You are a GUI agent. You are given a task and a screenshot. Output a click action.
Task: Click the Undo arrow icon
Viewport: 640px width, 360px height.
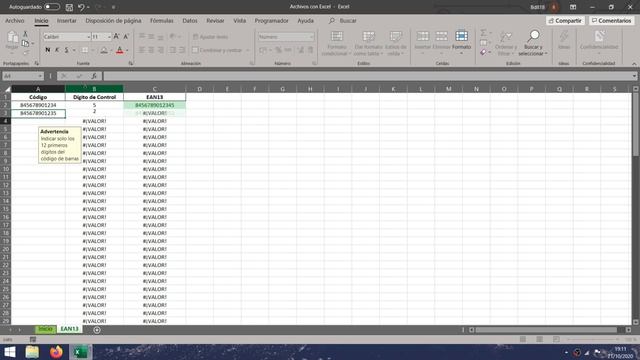coord(81,7)
